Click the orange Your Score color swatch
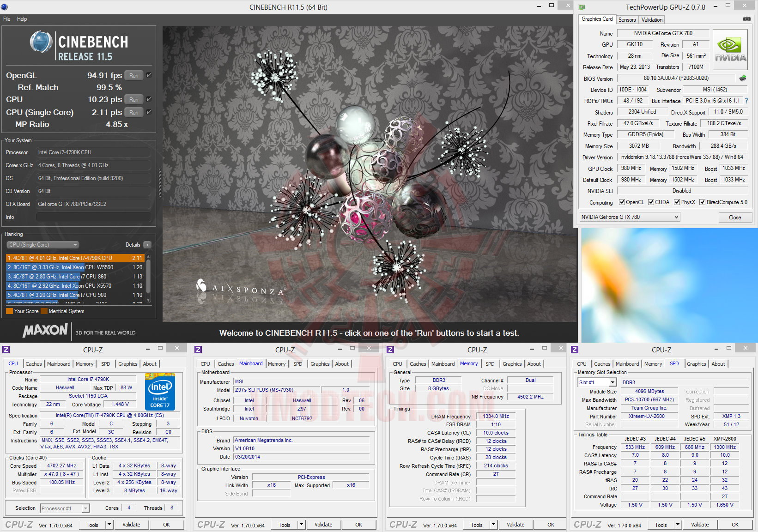 pos(9,311)
